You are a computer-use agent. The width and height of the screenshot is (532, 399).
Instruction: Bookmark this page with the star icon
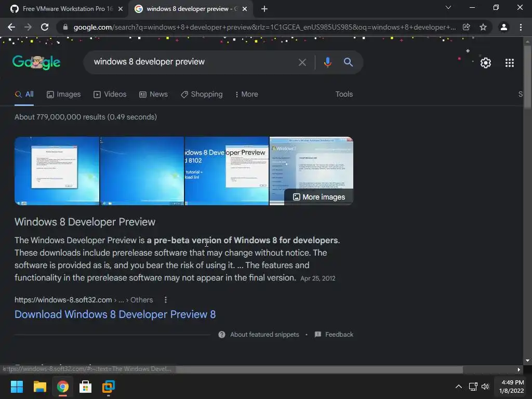483,27
